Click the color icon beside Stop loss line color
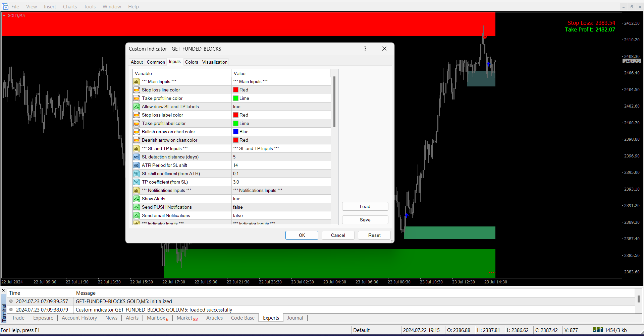 [x=137, y=90]
